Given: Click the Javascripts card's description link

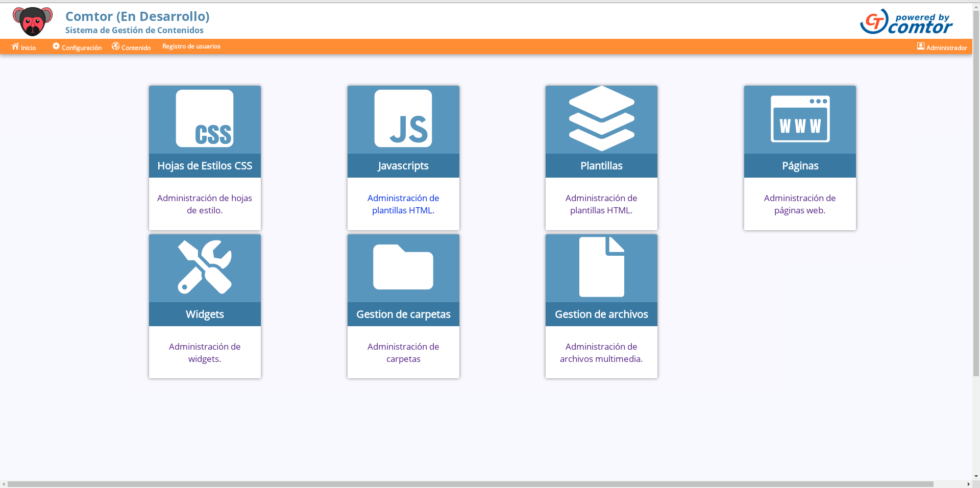Looking at the screenshot, I should 403,204.
